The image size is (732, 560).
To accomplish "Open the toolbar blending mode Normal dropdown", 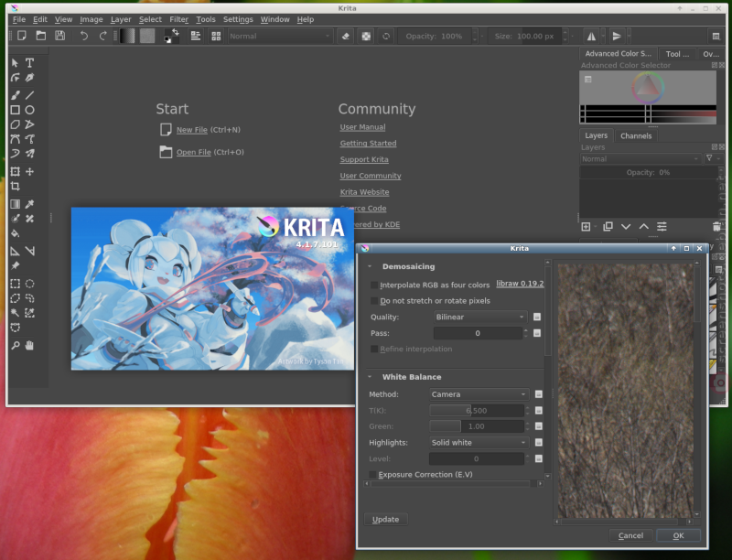I will click(x=280, y=36).
